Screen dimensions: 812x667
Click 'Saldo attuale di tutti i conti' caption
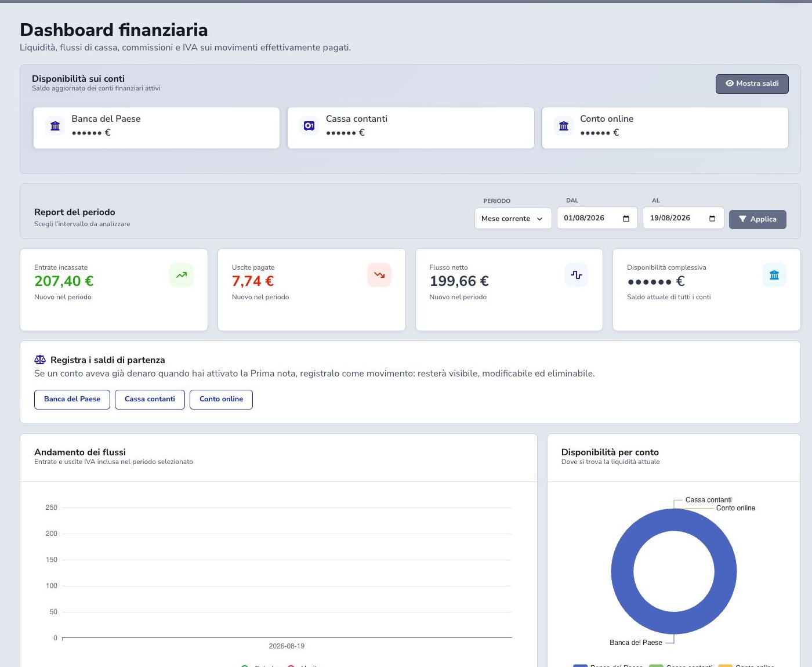click(669, 297)
